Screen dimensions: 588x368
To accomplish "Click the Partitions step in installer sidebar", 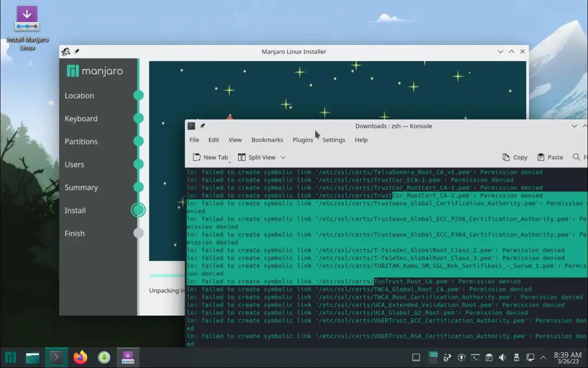I will click(x=81, y=142).
